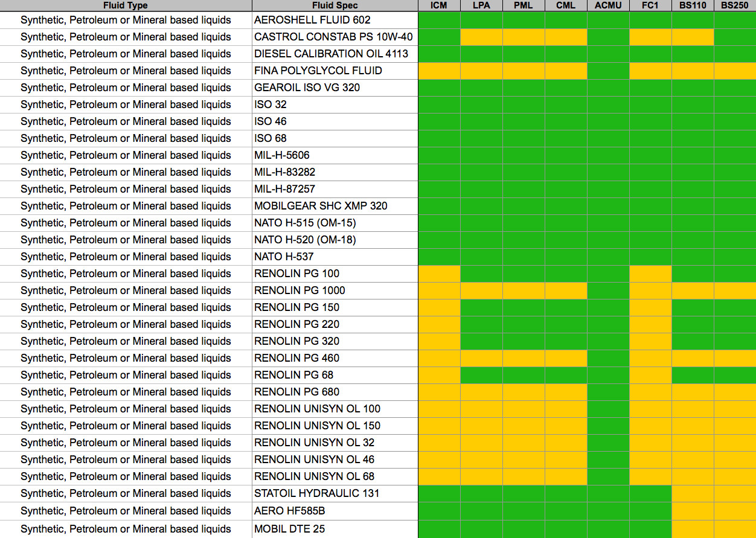Click green BS110 cell in NATO H-537 row
This screenshot has width=756, height=538.
(x=693, y=257)
